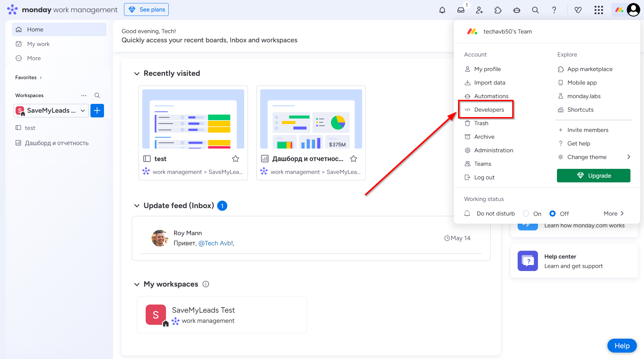This screenshot has width=644, height=359.
Task: Open monday.labs
Action: tap(584, 96)
